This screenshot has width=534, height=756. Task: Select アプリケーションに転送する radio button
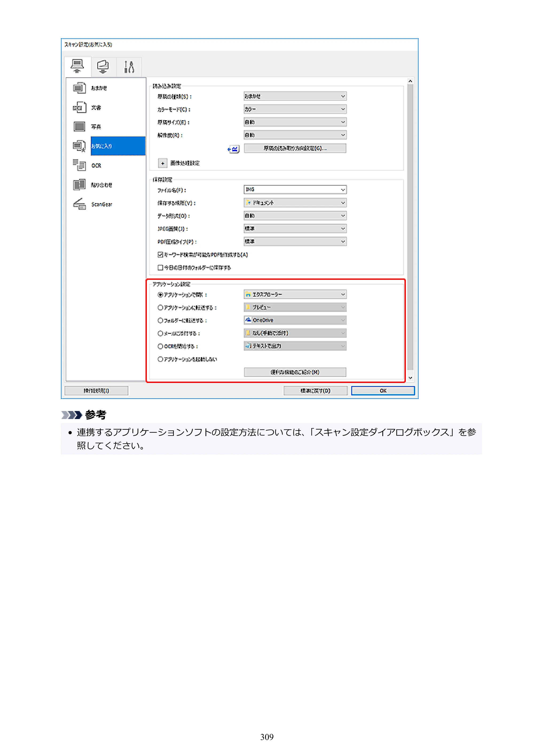[x=160, y=308]
